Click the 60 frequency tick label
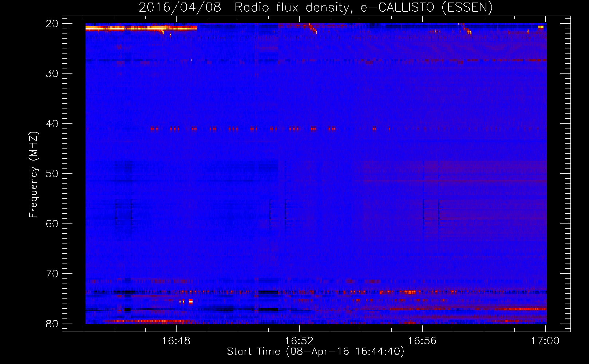Screen dimensions: 589x364 pyautogui.click(x=52, y=224)
